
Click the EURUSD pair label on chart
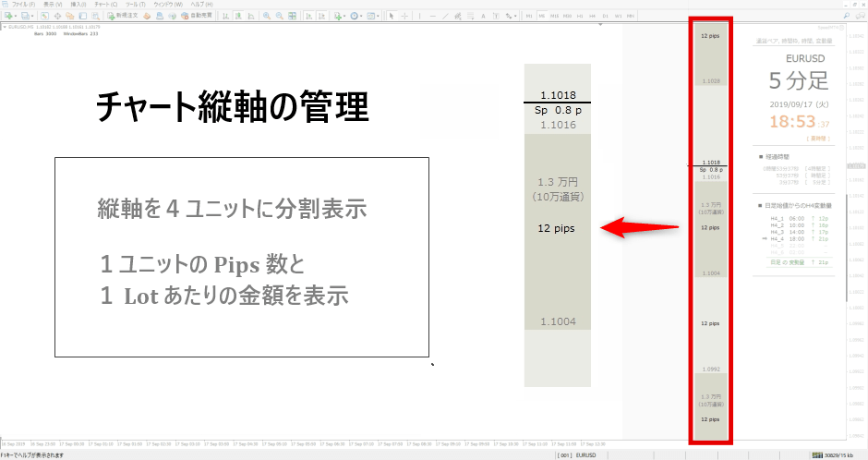[805, 59]
